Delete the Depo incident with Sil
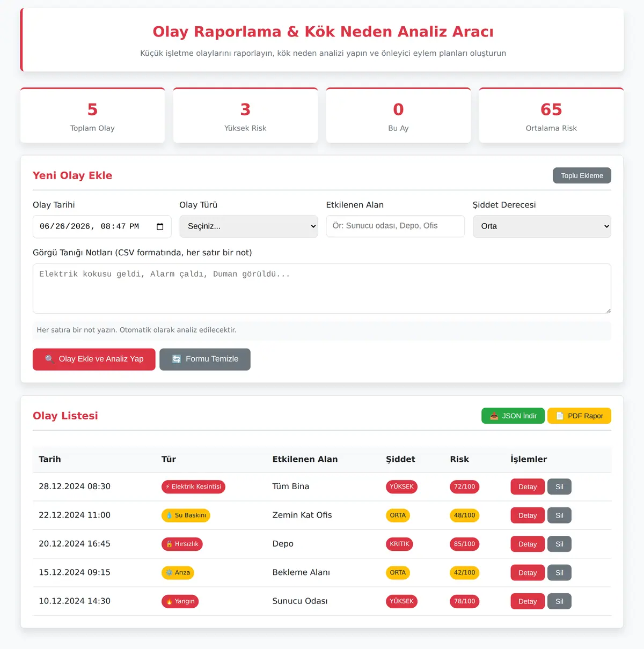Screen dimensions: 644x649 click(559, 544)
